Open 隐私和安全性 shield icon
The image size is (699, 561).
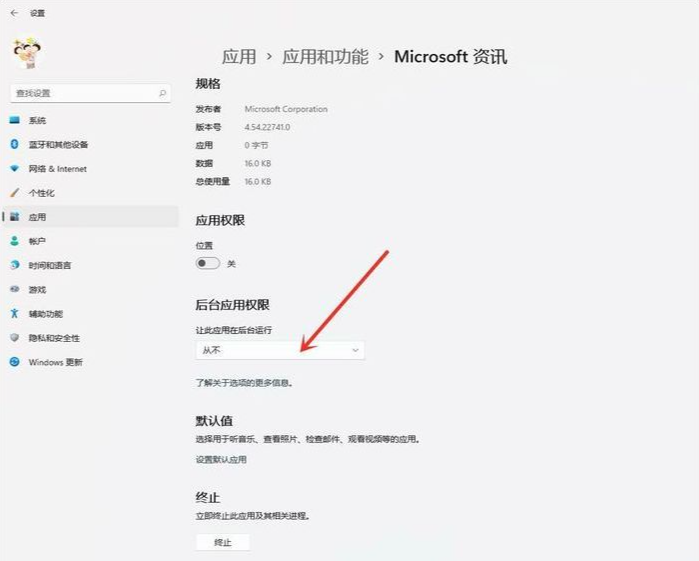tap(15, 338)
